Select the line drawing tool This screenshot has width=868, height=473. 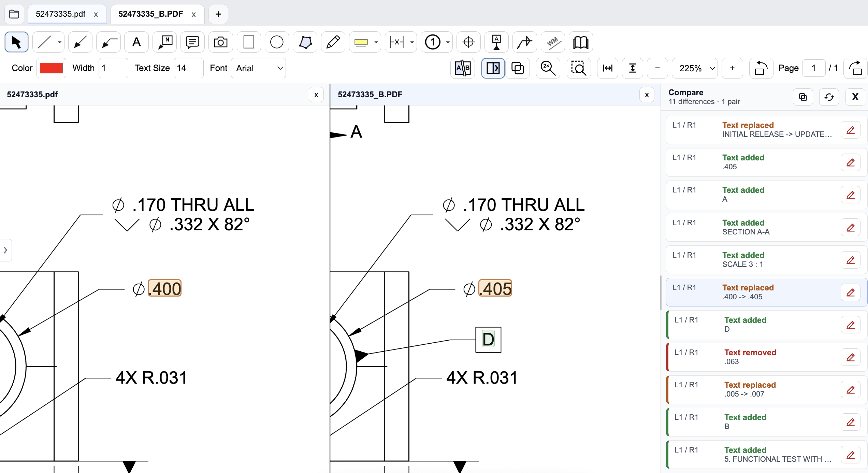coord(45,42)
